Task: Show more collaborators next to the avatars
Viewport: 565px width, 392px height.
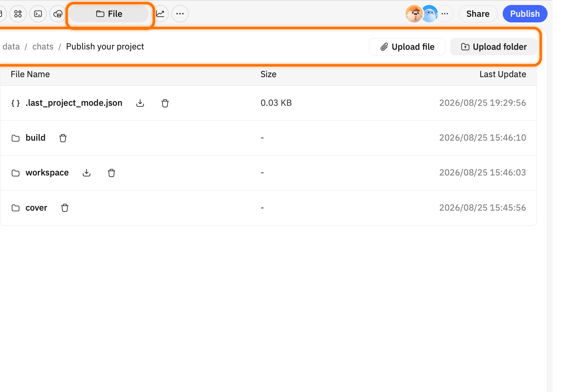Action: click(x=445, y=14)
